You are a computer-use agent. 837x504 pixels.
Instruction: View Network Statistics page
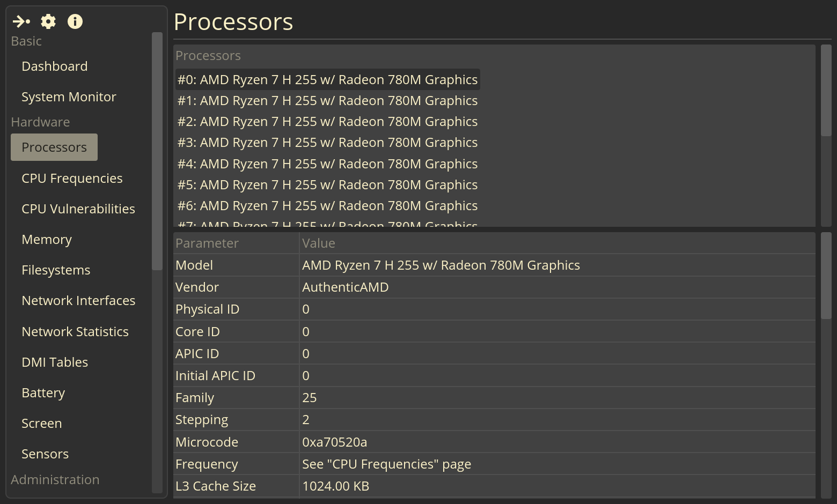coord(75,332)
